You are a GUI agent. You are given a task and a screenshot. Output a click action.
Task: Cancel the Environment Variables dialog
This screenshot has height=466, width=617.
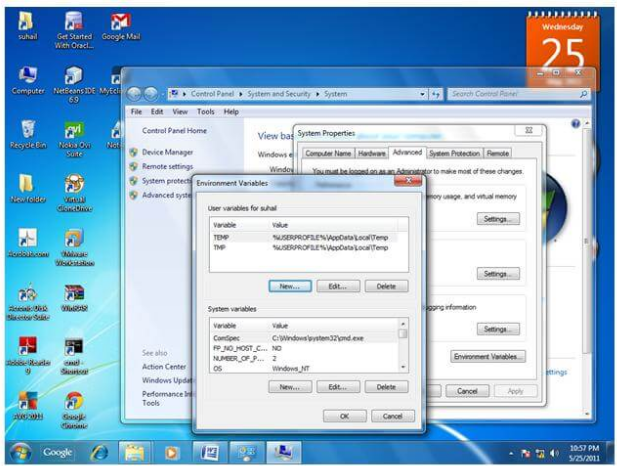392,416
